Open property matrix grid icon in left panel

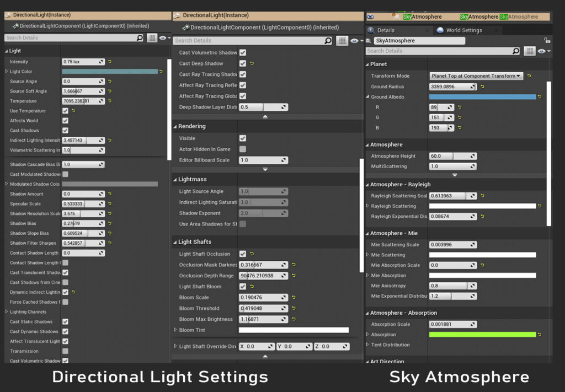(152, 38)
